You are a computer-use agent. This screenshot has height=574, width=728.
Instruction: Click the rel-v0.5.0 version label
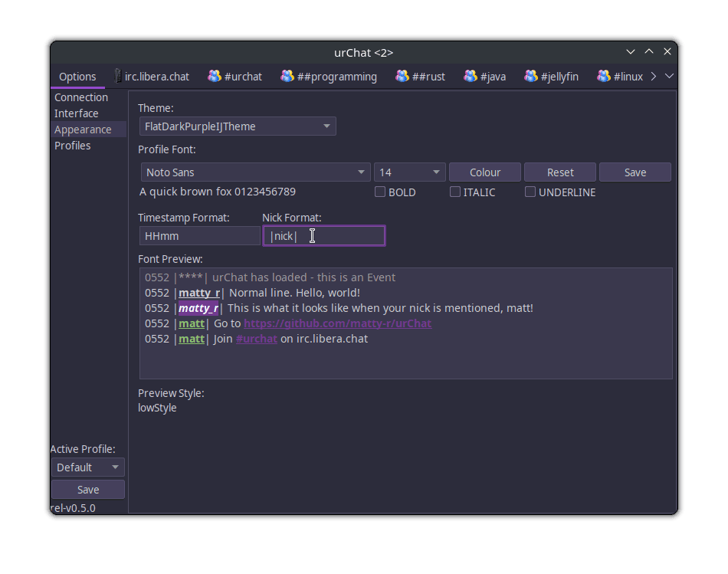click(73, 508)
